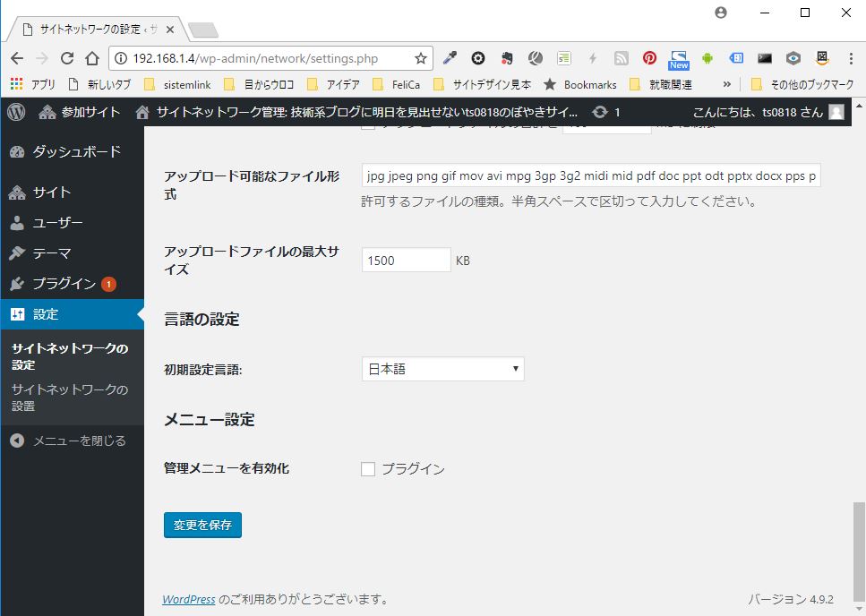Open the 目からウロコ bookmark folder

(x=260, y=84)
